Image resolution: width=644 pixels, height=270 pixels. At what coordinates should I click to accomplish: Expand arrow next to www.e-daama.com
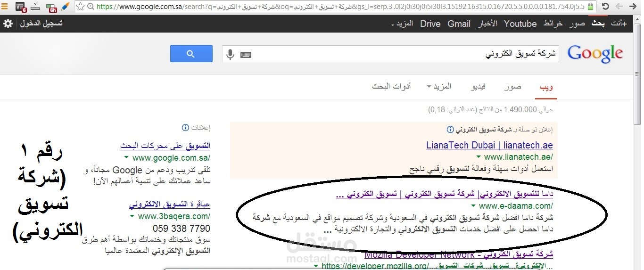click(473, 206)
